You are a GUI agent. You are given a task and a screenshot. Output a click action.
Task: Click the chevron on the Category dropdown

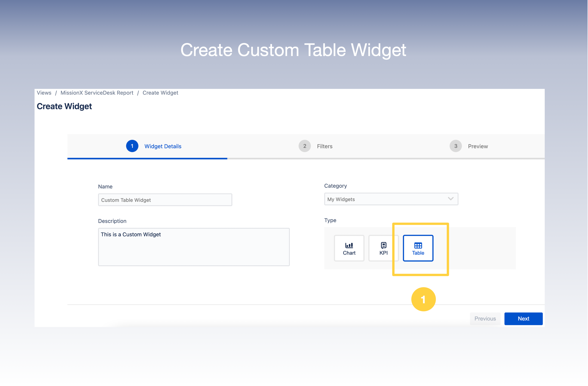pyautogui.click(x=451, y=199)
